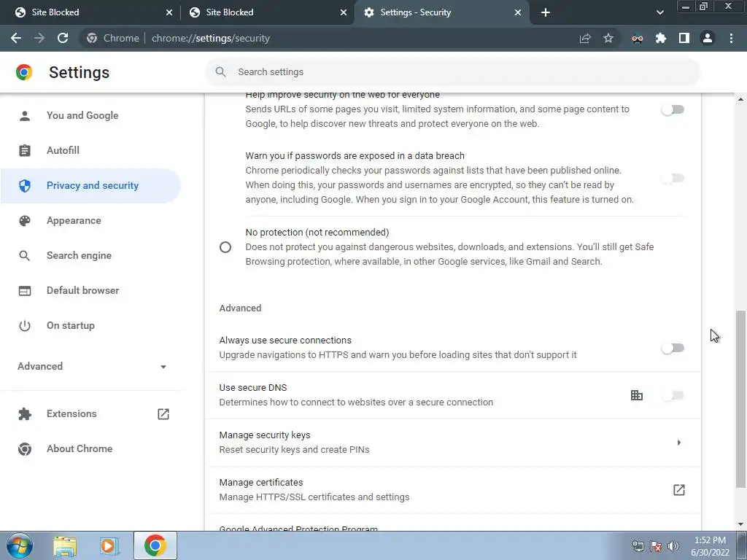Go back using the browser back arrow
Image resolution: width=747 pixels, height=560 pixels.
[x=16, y=38]
